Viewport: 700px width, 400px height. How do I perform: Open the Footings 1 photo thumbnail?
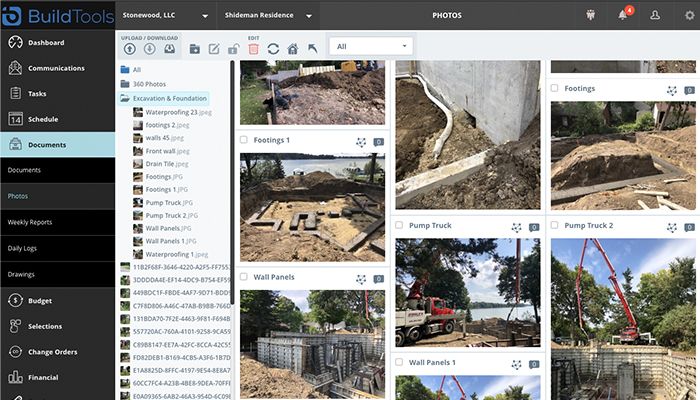312,207
